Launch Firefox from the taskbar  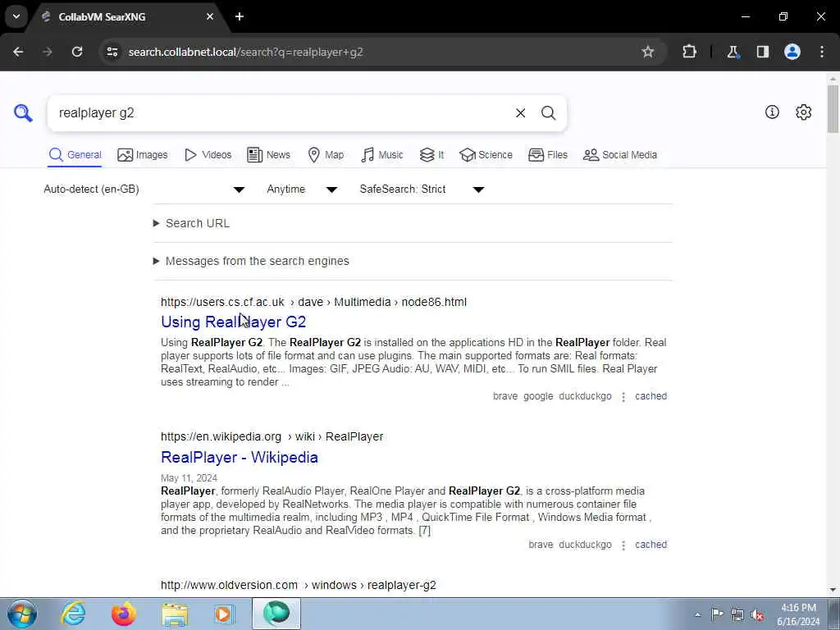pyautogui.click(x=124, y=614)
